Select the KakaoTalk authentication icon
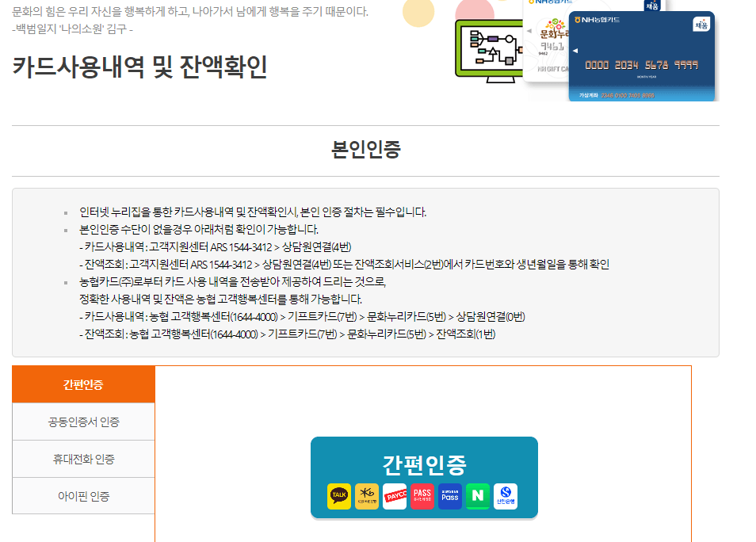Viewport: 756px width, 542px height. (x=338, y=496)
